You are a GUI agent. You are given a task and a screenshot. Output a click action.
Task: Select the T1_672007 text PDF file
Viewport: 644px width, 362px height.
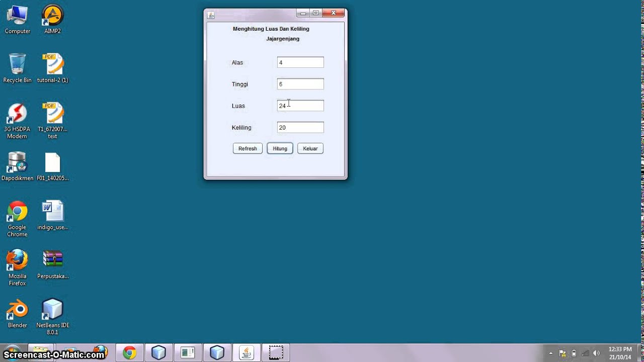[x=52, y=121]
